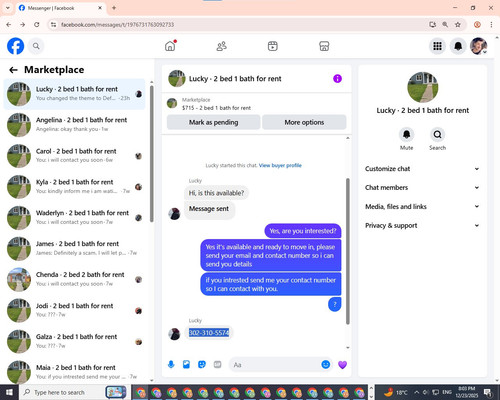Open Carol's chat conversation
The width and height of the screenshot is (500, 400).
pos(74,156)
